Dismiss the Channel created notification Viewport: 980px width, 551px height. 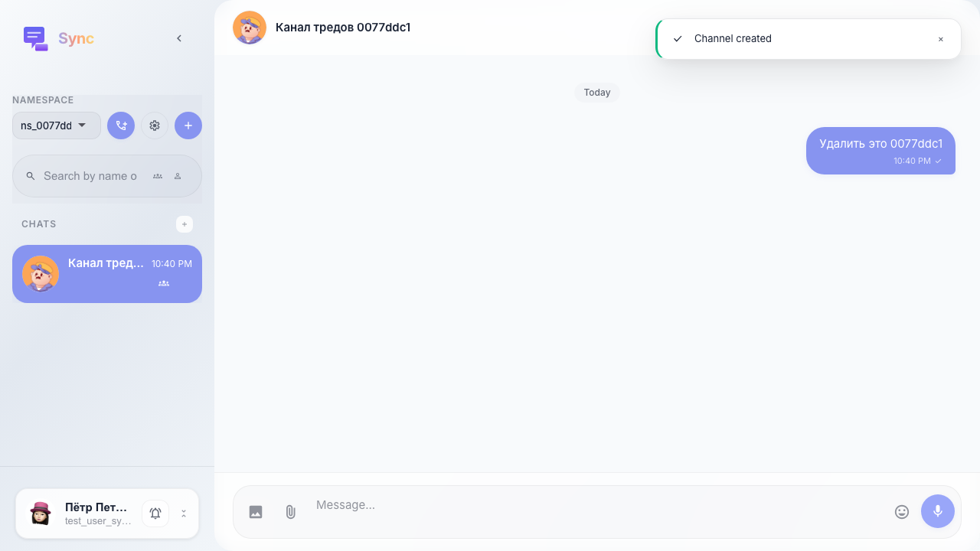pyautogui.click(x=941, y=39)
